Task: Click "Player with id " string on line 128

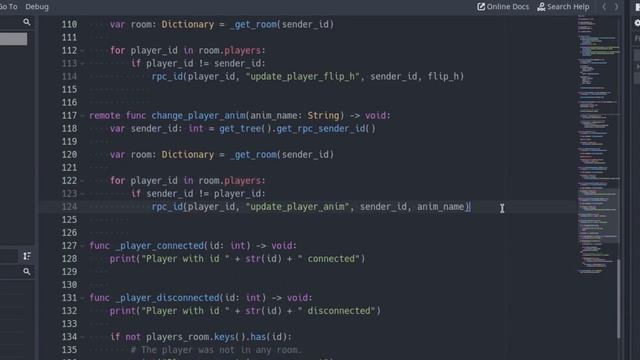Action: click(185, 259)
